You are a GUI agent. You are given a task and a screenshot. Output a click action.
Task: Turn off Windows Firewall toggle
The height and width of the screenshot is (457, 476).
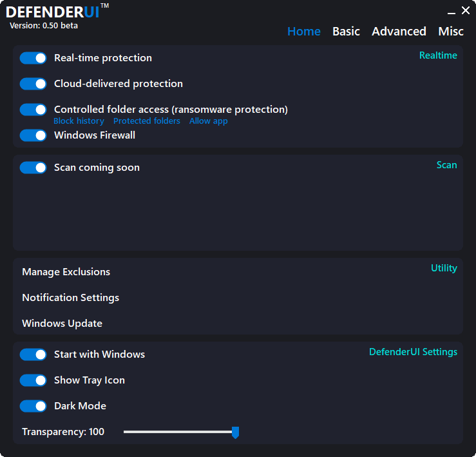(x=33, y=135)
